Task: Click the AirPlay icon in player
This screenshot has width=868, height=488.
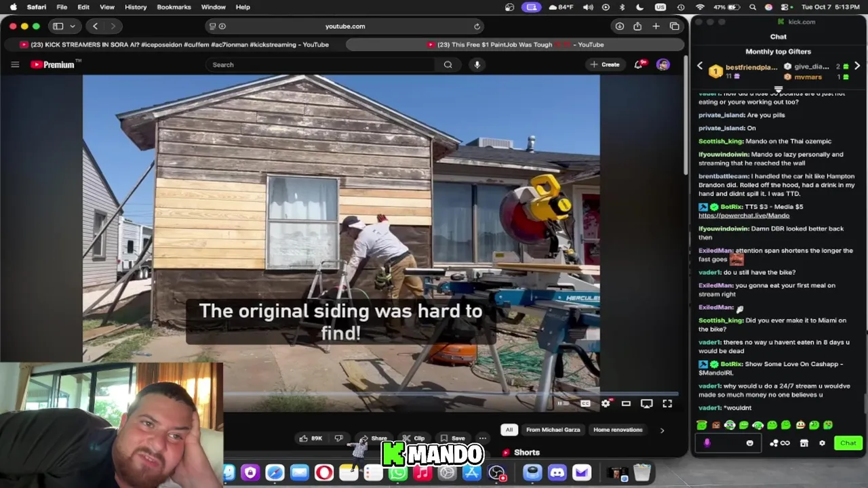Action: pyautogui.click(x=646, y=403)
